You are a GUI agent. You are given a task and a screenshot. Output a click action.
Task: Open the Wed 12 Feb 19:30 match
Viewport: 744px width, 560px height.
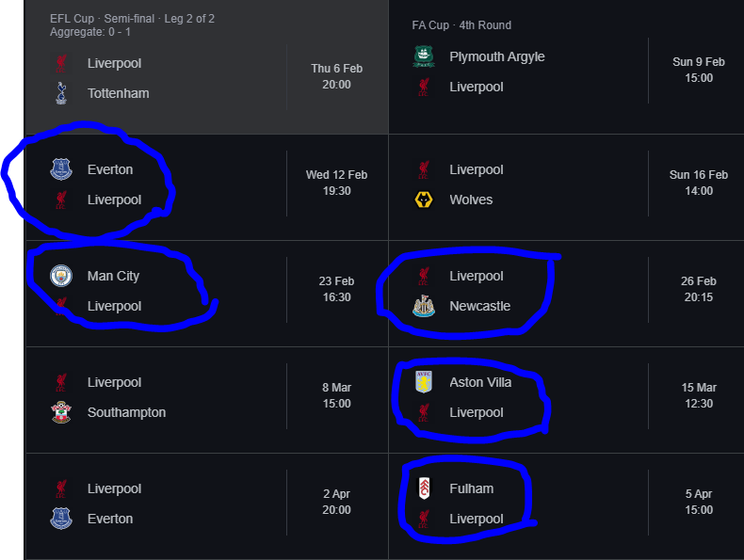(207, 187)
